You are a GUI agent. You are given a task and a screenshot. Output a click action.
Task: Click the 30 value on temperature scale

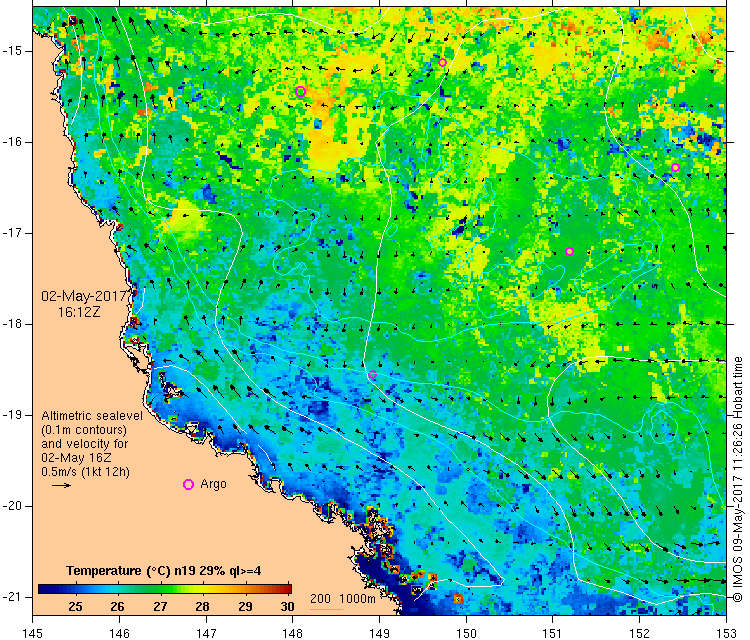[287, 607]
